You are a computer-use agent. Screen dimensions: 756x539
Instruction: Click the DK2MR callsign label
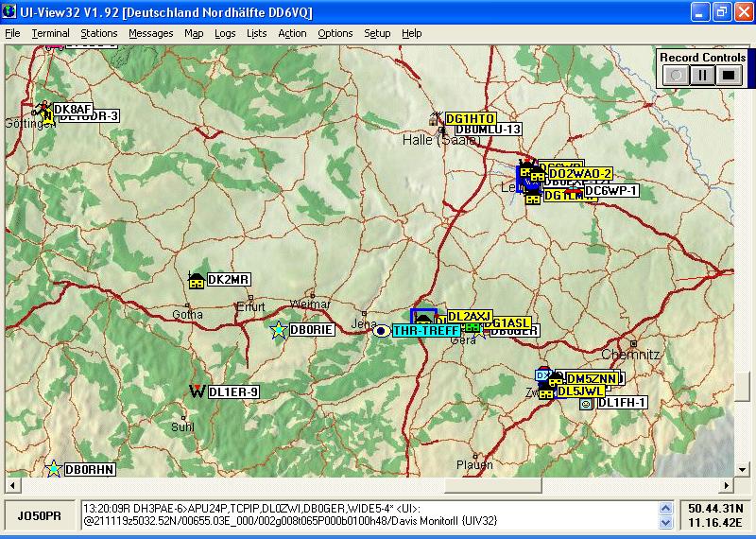point(229,279)
